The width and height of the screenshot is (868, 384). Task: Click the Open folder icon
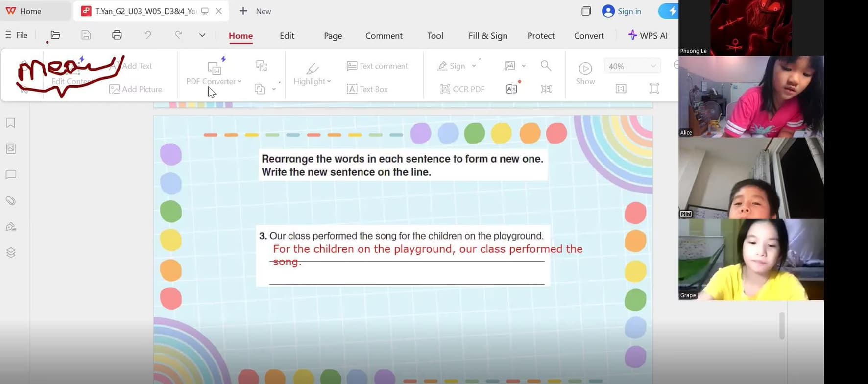coord(55,35)
